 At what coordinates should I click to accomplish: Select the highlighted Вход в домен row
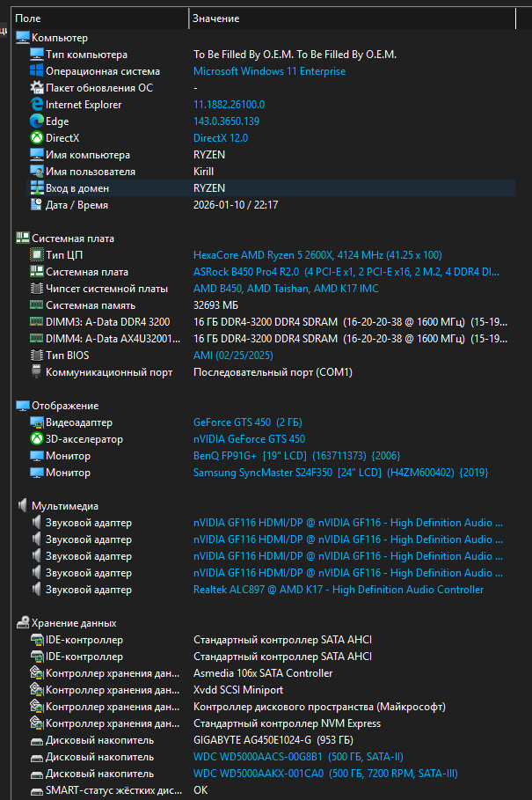pyautogui.click(x=271, y=187)
